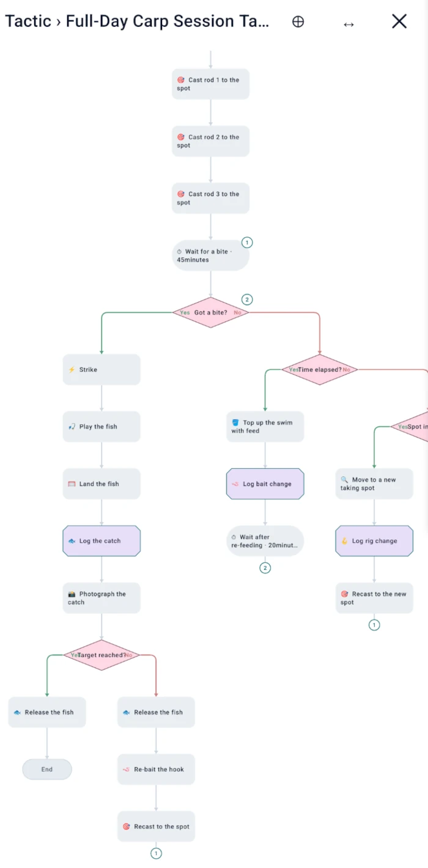Click the Tactic breadcrumb link
The width and height of the screenshot is (428, 868).
pyautogui.click(x=28, y=21)
